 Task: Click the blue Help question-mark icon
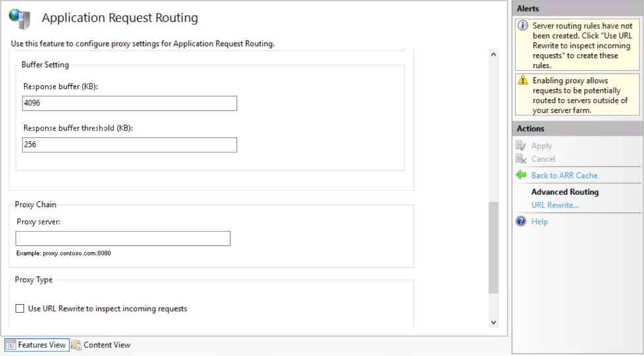(x=521, y=222)
